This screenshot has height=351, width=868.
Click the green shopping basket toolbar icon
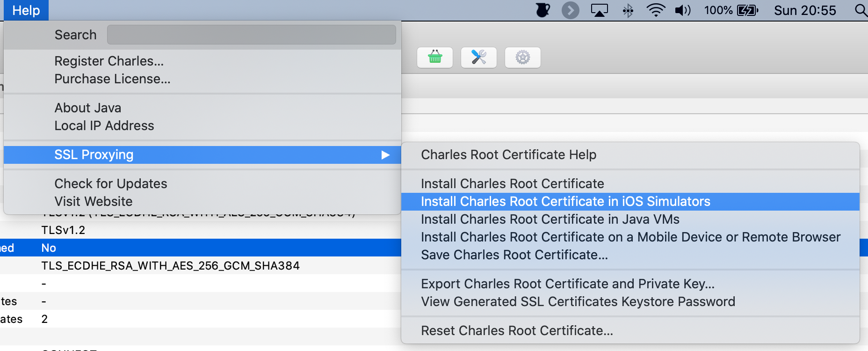click(435, 58)
